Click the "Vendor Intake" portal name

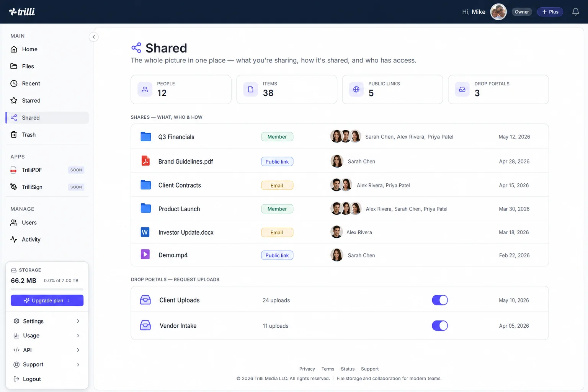tap(178, 326)
